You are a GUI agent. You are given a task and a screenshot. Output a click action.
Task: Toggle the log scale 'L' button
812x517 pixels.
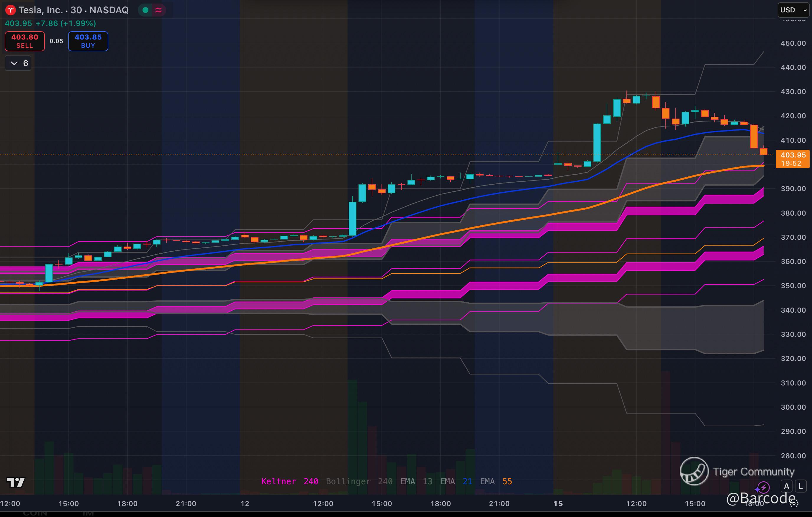point(800,486)
